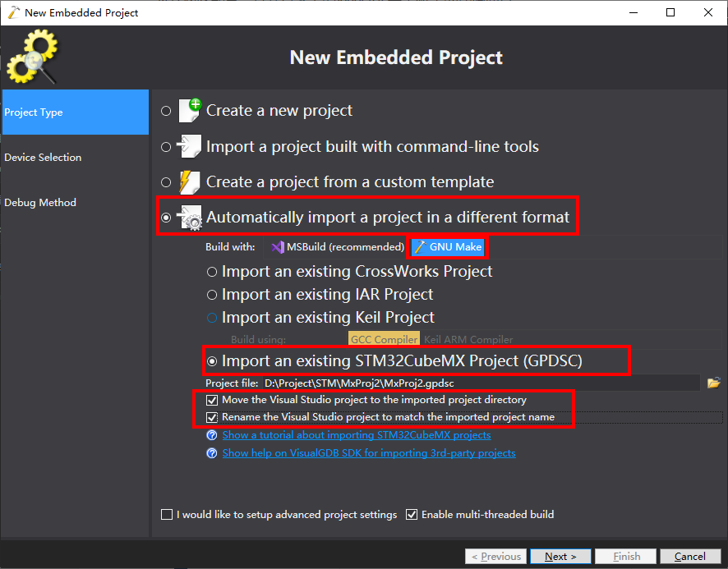728x569 pixels.
Task: Click the browse folder icon for project file
Action: [713, 383]
